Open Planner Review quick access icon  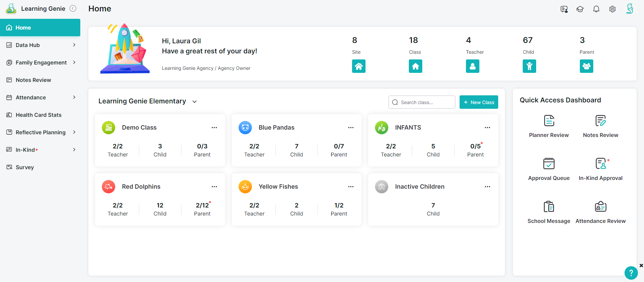point(549,121)
